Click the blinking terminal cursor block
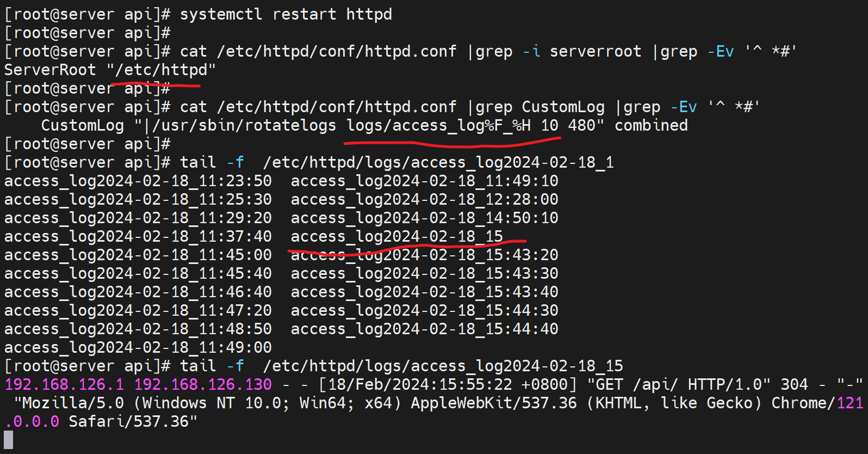The height and width of the screenshot is (454, 868). [8, 440]
